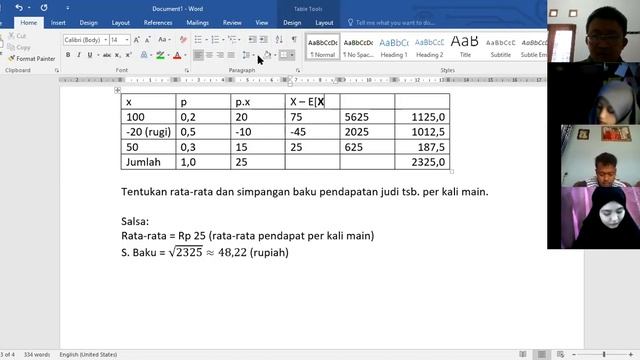Click Line and Paragraph Spacing icon
The image size is (640, 360).
tap(246, 55)
